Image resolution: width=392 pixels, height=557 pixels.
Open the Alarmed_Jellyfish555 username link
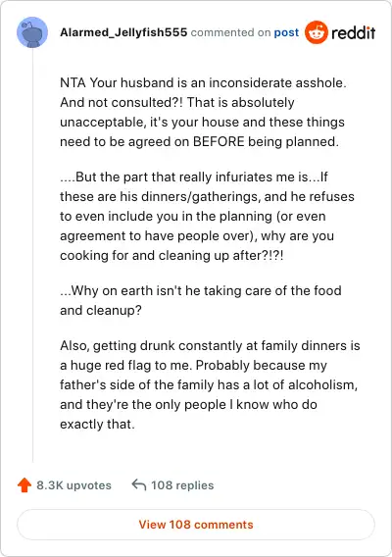(123, 32)
